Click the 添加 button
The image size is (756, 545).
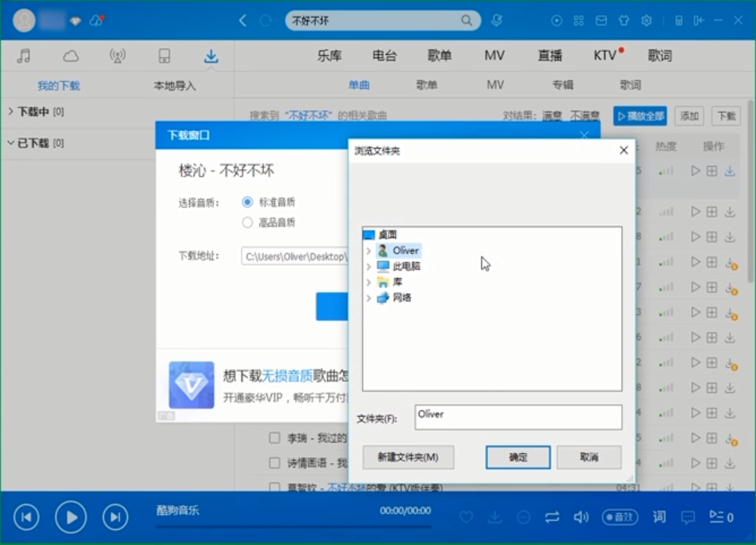(x=689, y=116)
